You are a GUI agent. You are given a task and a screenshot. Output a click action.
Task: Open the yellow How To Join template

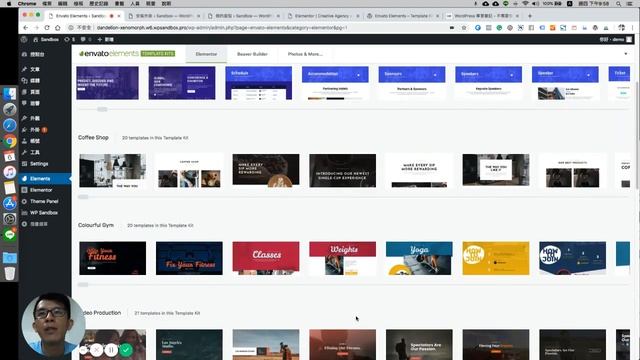click(496, 258)
